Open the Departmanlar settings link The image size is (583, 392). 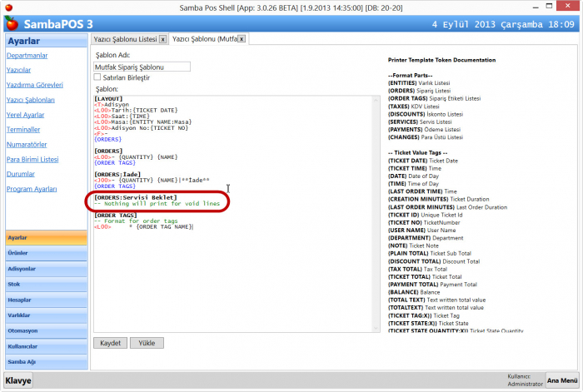pyautogui.click(x=27, y=55)
